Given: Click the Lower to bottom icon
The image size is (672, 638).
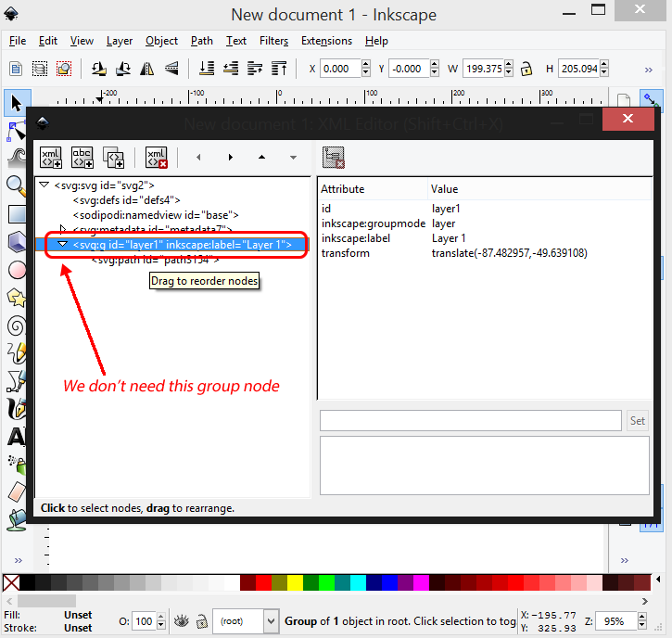Looking at the screenshot, I should 207,69.
